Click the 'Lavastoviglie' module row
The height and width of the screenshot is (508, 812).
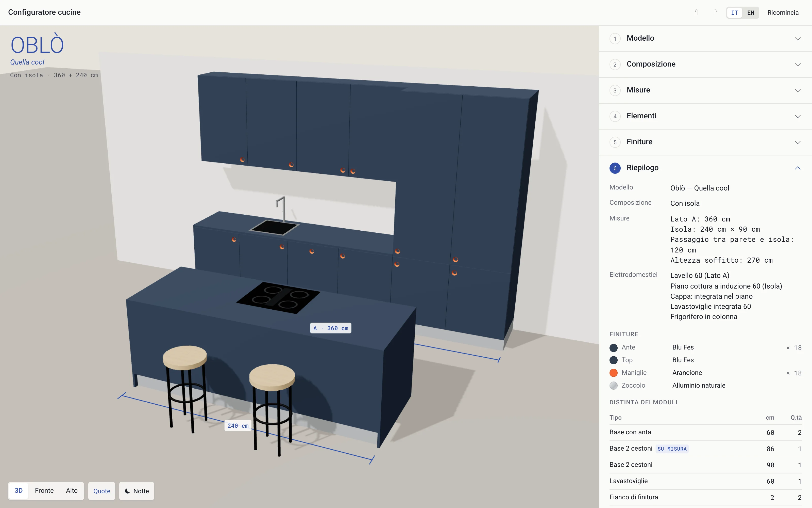(x=705, y=481)
